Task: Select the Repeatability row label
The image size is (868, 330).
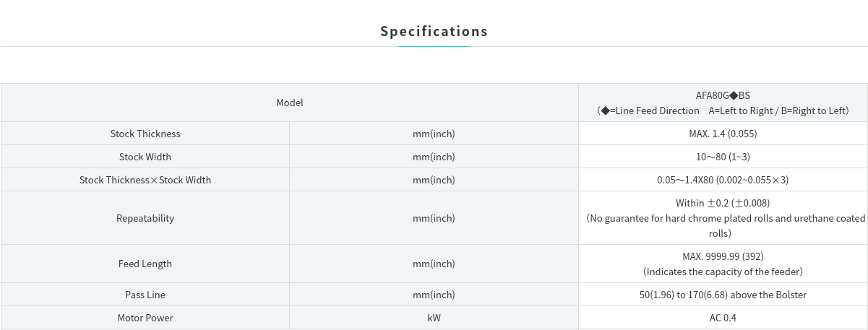Action: point(145,218)
